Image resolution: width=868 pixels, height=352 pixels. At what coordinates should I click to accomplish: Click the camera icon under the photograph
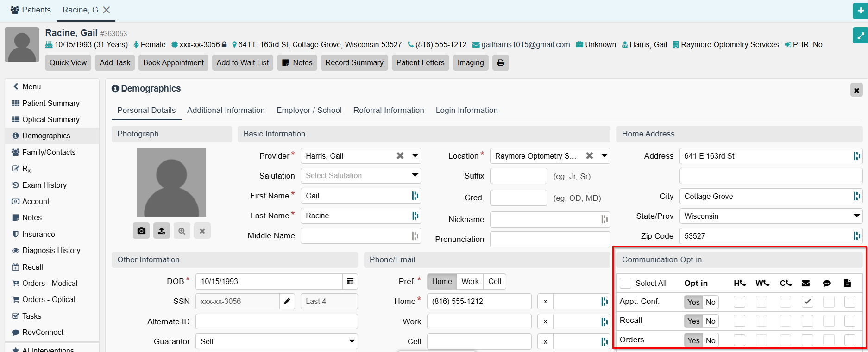[x=141, y=231]
